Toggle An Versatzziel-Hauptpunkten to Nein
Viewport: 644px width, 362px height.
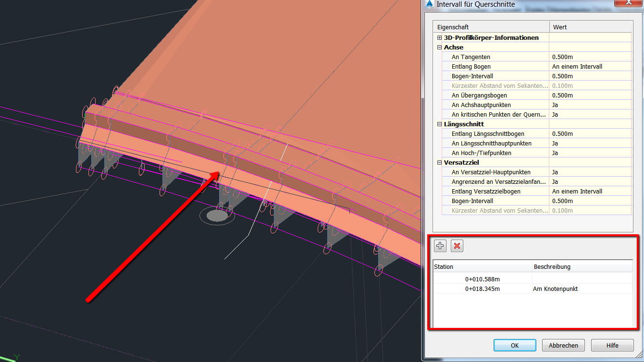click(x=590, y=172)
